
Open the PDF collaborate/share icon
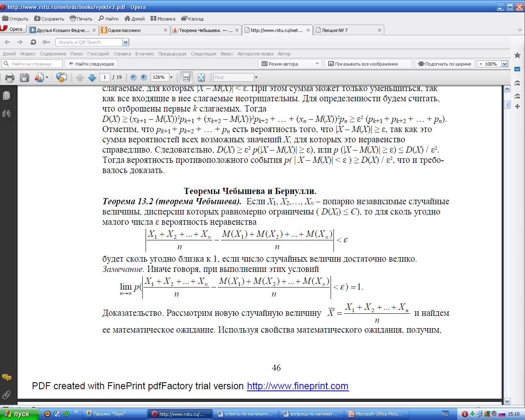point(39,78)
